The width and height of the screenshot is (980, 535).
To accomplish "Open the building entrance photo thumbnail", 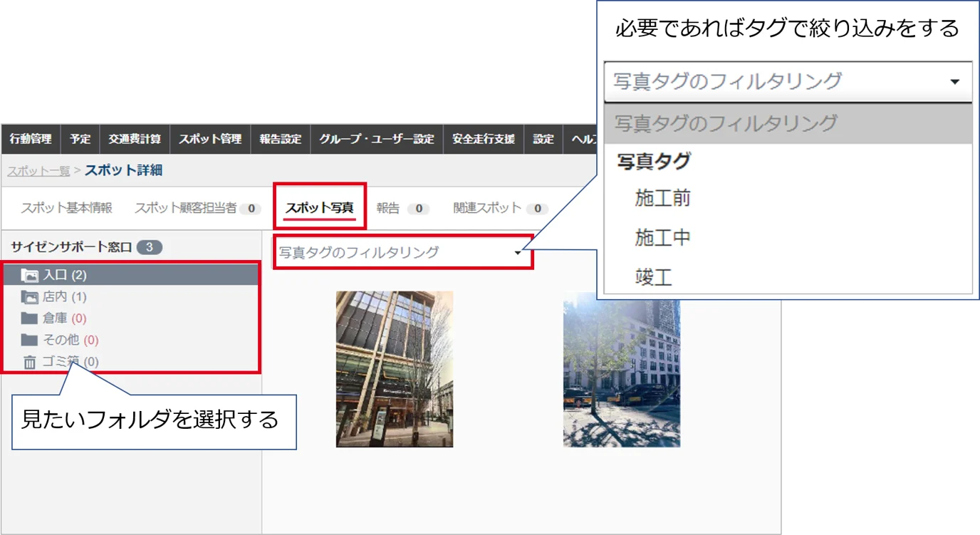I will click(395, 369).
